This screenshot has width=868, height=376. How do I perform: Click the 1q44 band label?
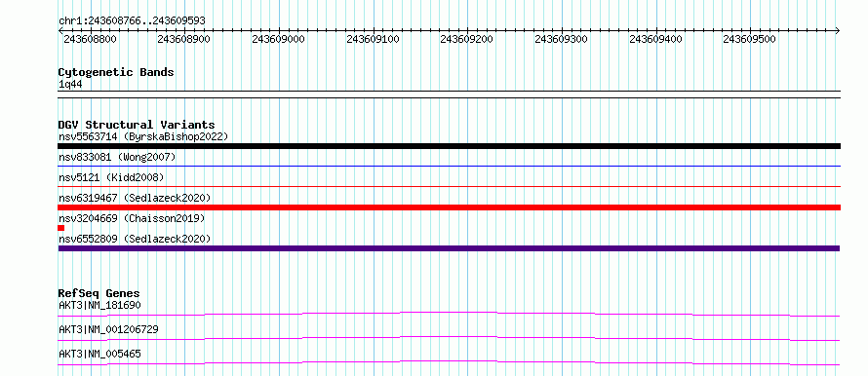click(x=70, y=84)
